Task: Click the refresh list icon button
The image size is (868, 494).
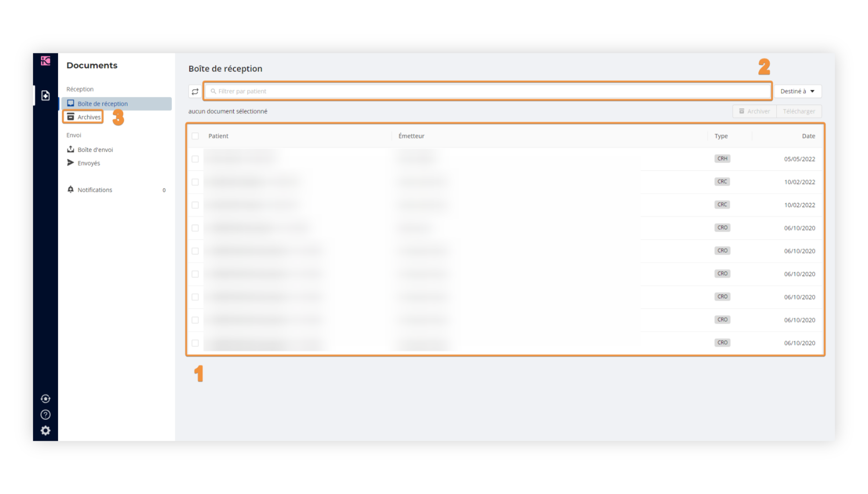Action: pos(195,91)
